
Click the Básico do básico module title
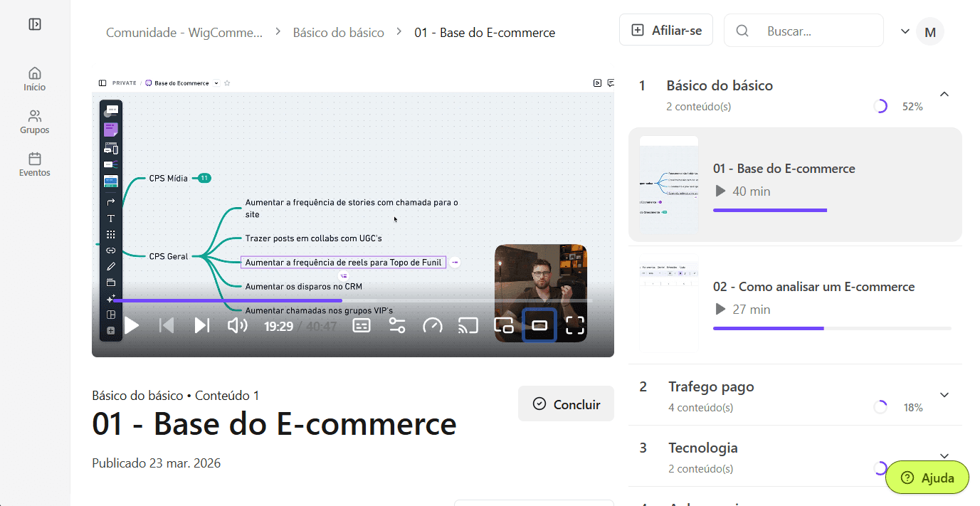point(720,85)
